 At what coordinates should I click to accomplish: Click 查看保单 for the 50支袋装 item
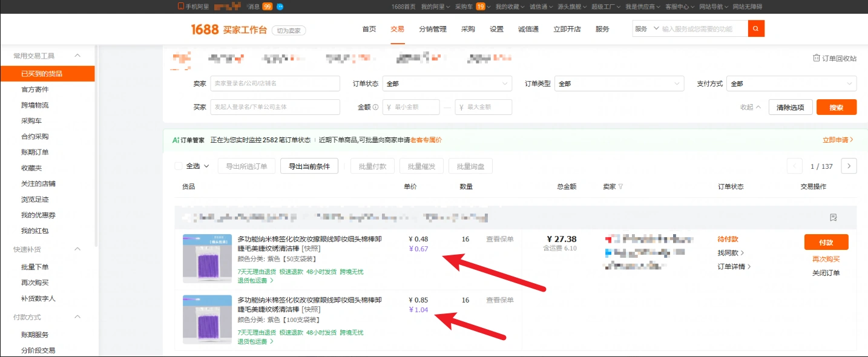point(500,239)
